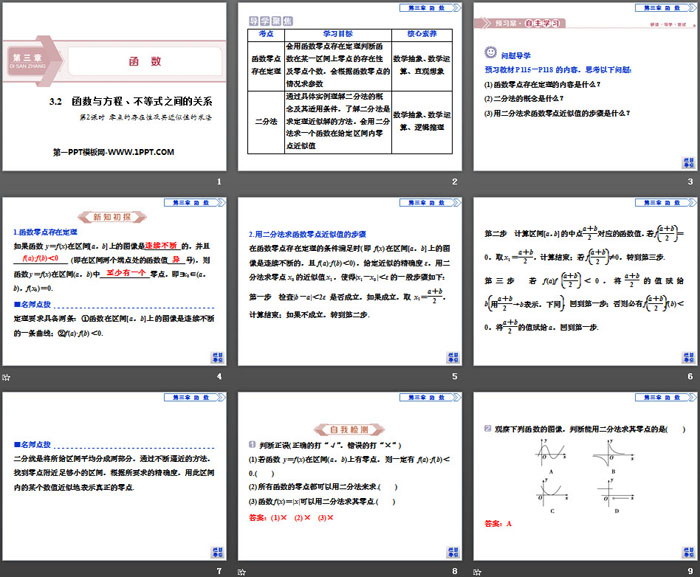Click numbered question 1 marker on slide 8
This screenshot has height=577, width=700.
(250, 444)
